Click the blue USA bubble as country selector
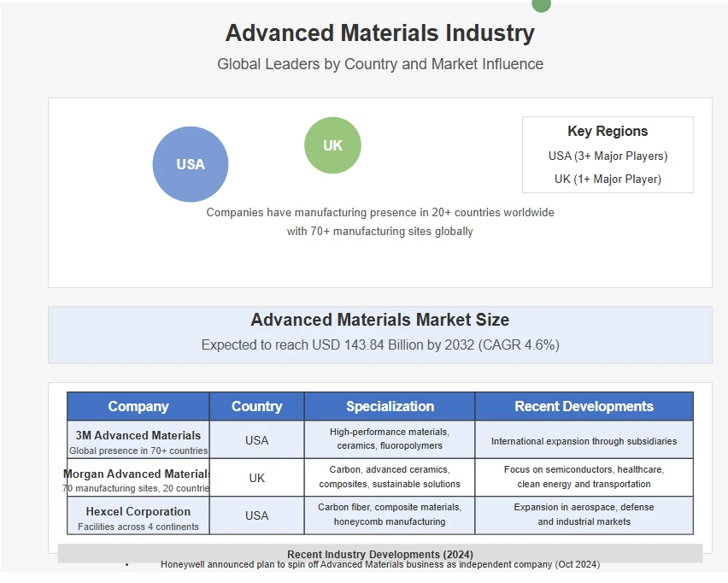 point(190,164)
